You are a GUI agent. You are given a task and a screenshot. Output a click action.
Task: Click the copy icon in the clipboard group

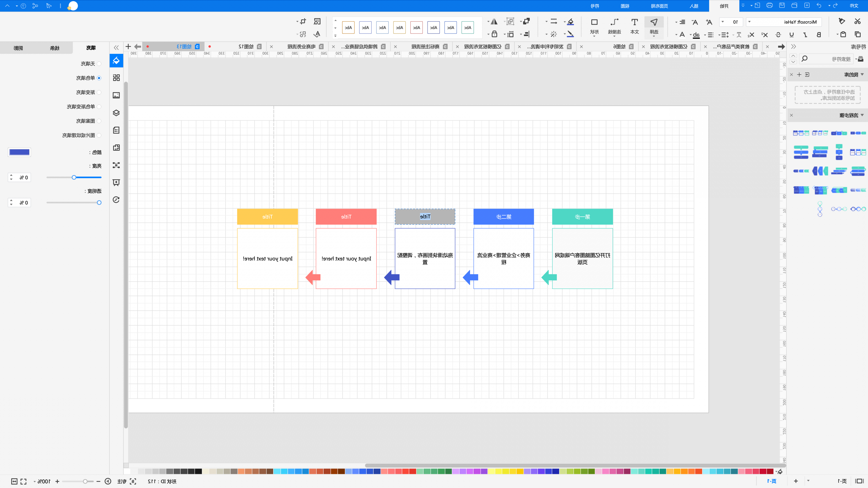[858, 34]
